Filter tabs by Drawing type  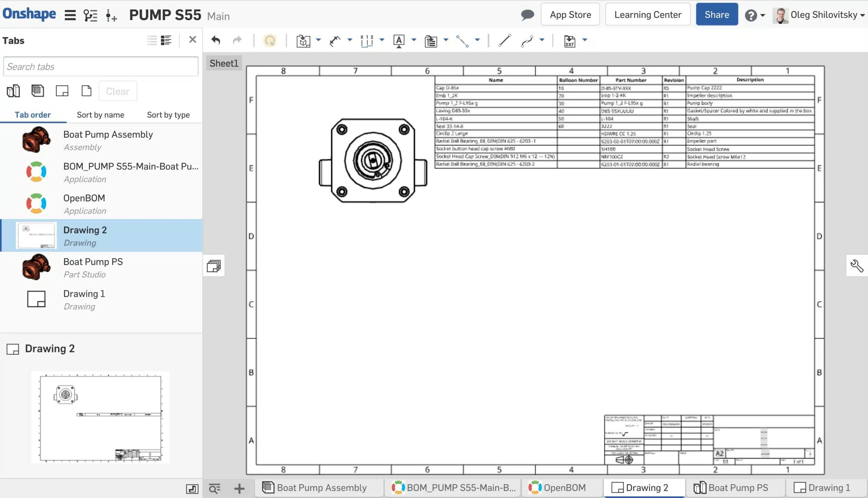click(62, 91)
